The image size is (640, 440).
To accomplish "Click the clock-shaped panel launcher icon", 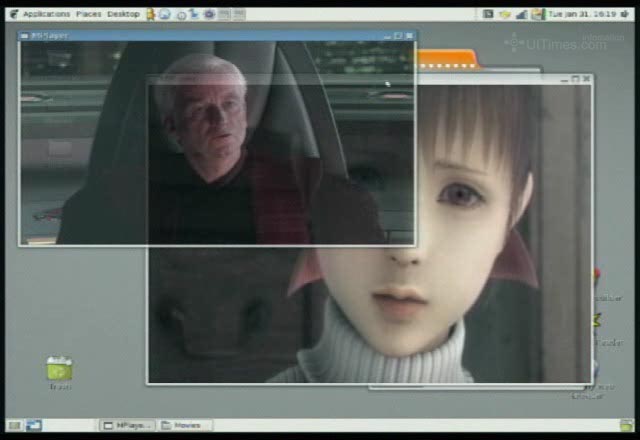I will click(181, 15).
